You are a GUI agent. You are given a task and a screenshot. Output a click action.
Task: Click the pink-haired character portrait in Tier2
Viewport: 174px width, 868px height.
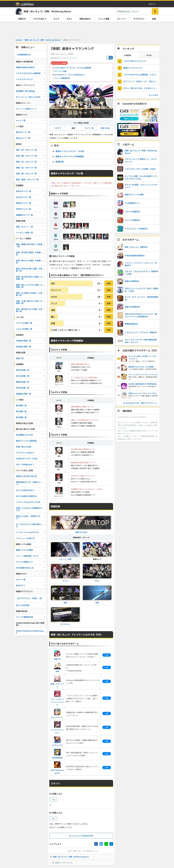[66, 215]
